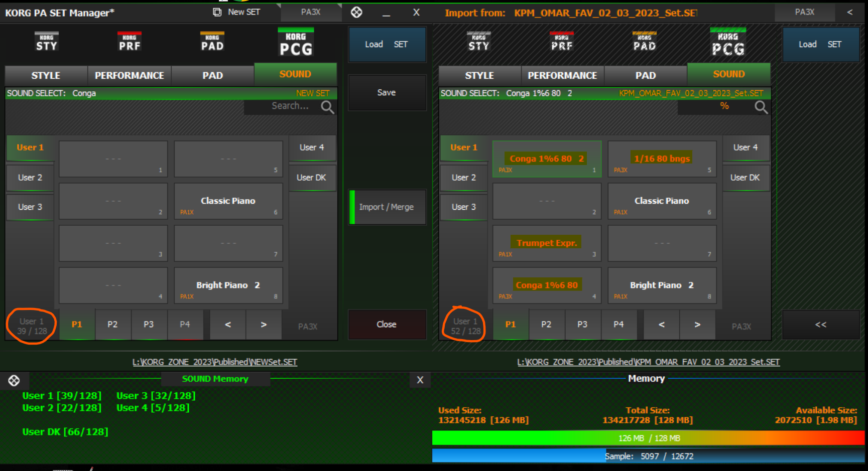Click the KORG STY icon in left panel
Image resolution: width=868 pixels, height=471 pixels.
point(46,42)
